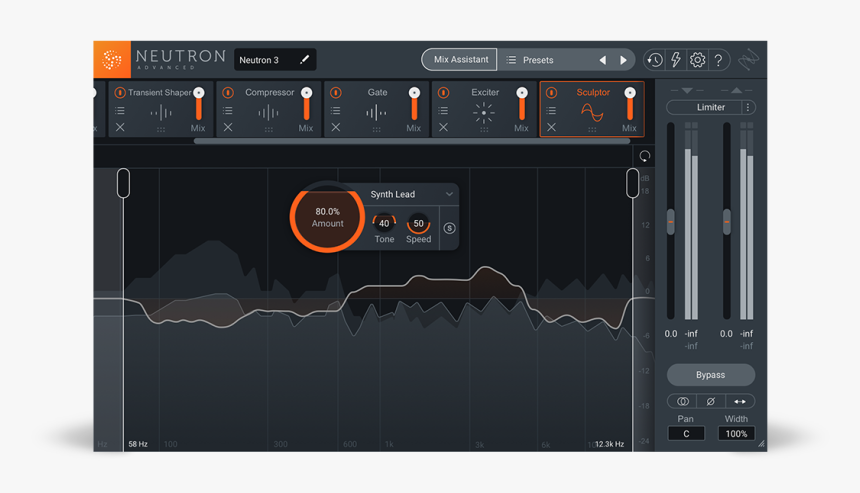Toggle the sum to mono icon

pos(682,401)
